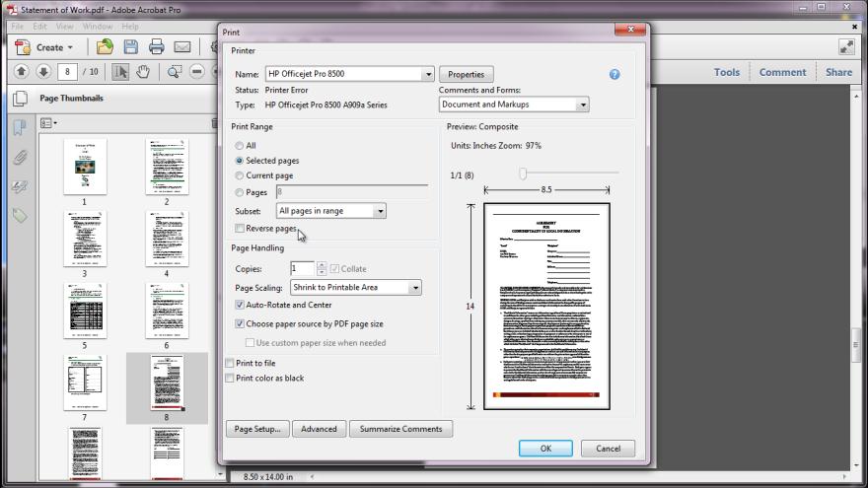Click the printer icon in the Acrobat toolbar
This screenshot has width=868, height=488.
point(157,47)
